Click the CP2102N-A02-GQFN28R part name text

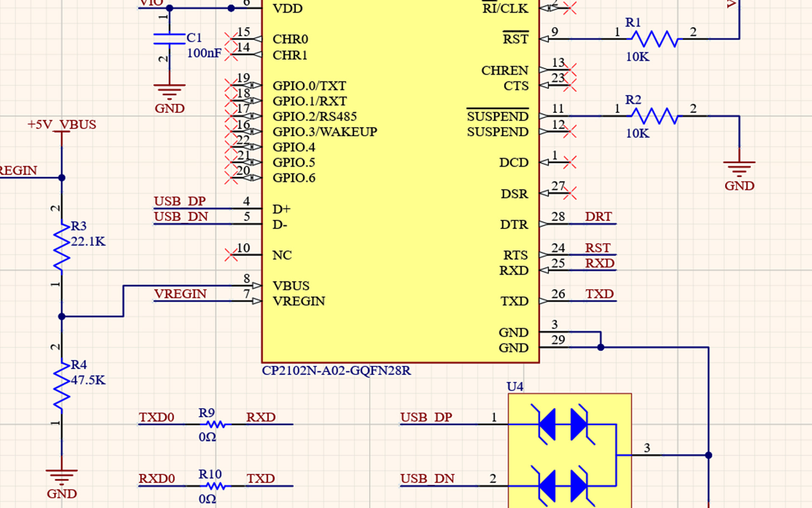click(336, 371)
